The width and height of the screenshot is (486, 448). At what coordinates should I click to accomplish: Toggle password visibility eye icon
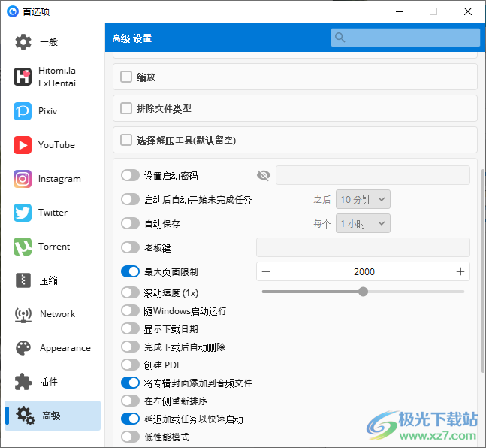pos(264,176)
